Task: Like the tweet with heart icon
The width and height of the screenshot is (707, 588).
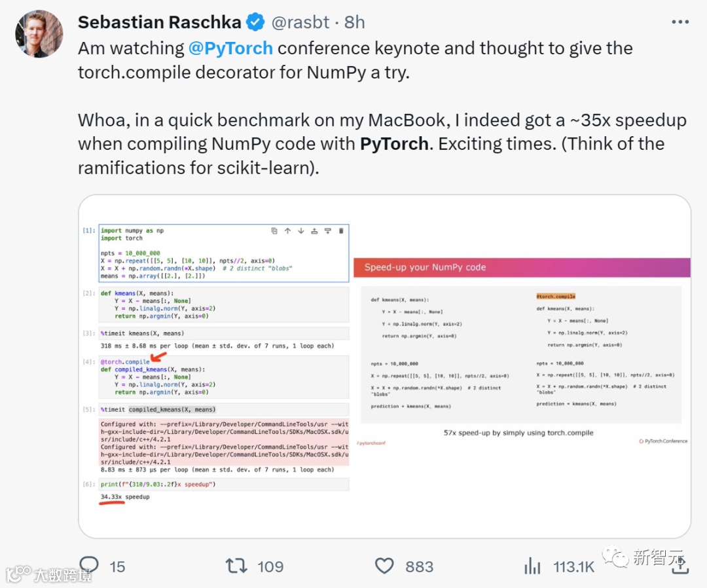Action: coord(384,566)
